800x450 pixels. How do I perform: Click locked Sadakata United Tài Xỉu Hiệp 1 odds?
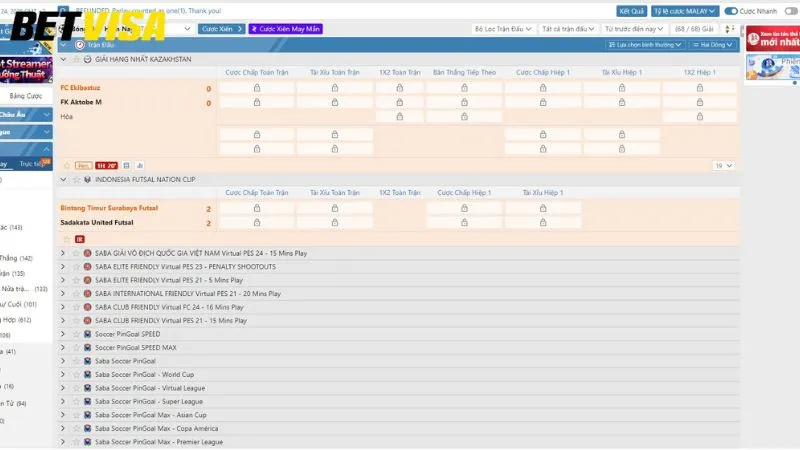tap(543, 222)
